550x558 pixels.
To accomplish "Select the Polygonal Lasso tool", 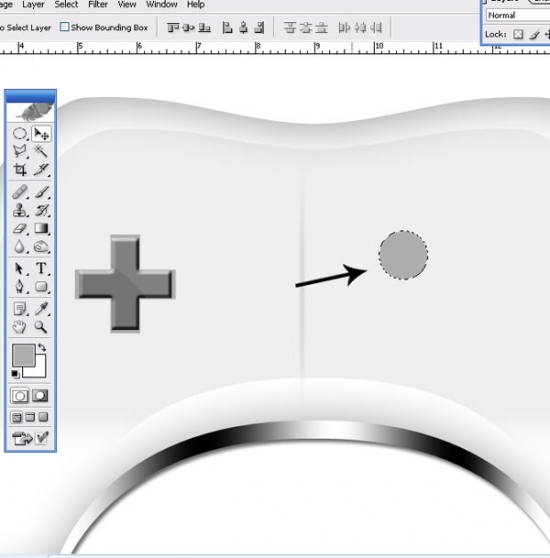I will coord(20,152).
